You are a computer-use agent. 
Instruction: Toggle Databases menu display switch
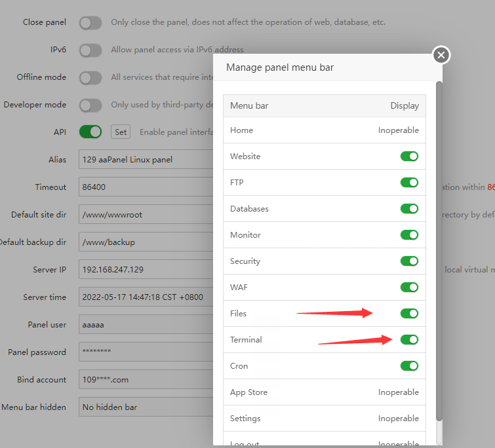(x=409, y=209)
